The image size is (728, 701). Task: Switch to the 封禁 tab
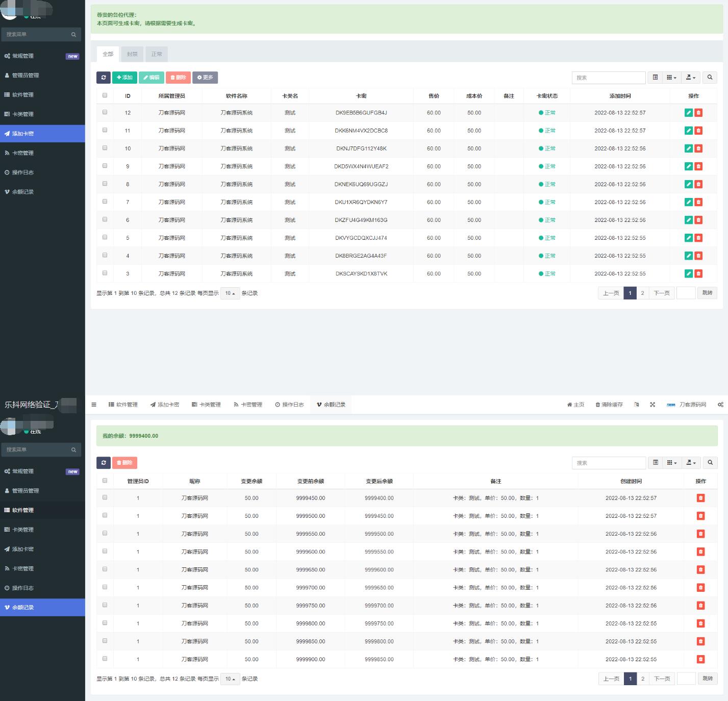pyautogui.click(x=132, y=54)
